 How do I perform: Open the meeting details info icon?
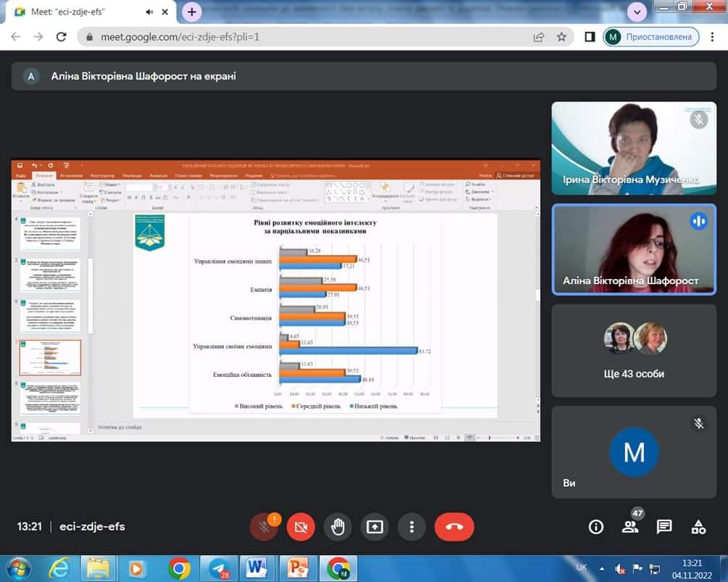click(596, 527)
